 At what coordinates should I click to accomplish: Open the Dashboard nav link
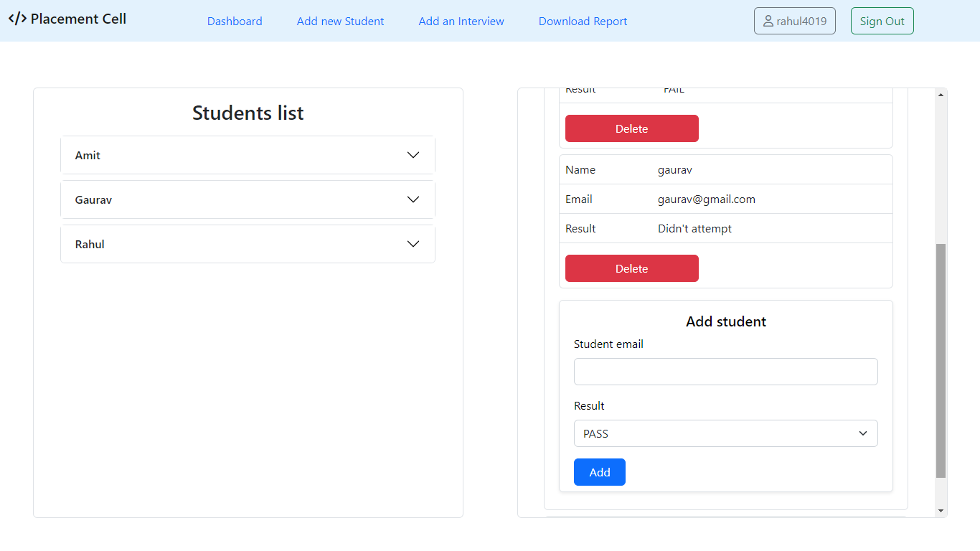coord(235,22)
